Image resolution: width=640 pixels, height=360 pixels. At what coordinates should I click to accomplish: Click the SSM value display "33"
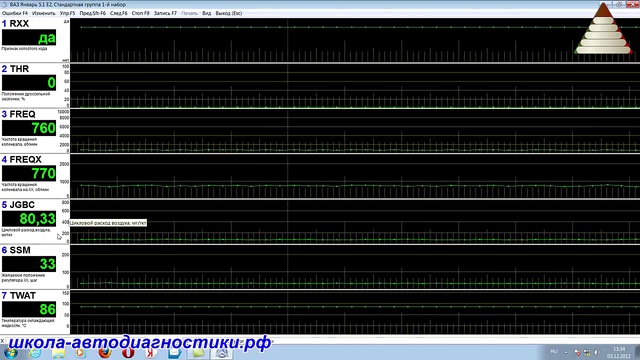click(29, 264)
